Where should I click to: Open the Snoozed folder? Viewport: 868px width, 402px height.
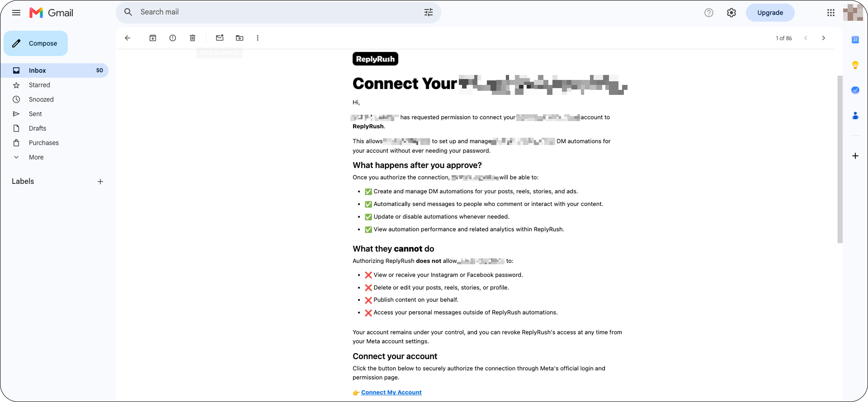[54, 99]
